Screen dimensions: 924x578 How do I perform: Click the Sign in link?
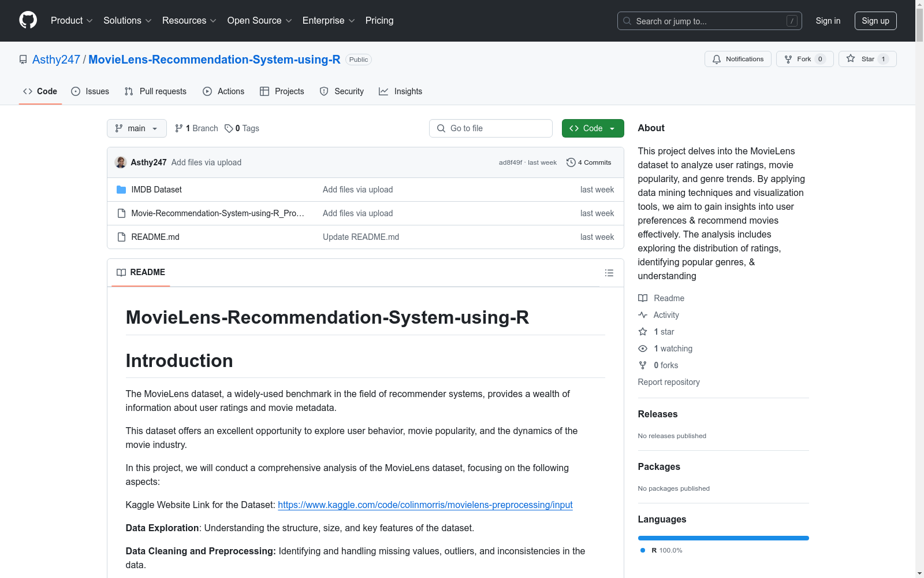828,21
